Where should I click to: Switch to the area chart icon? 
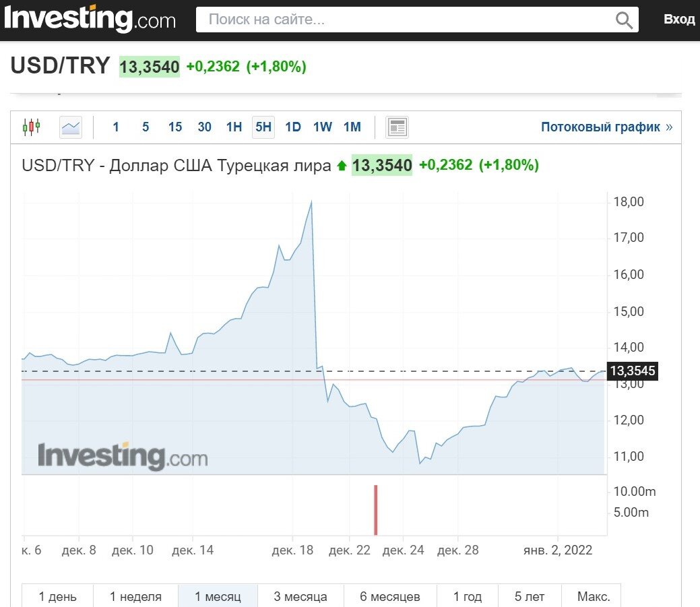click(71, 127)
